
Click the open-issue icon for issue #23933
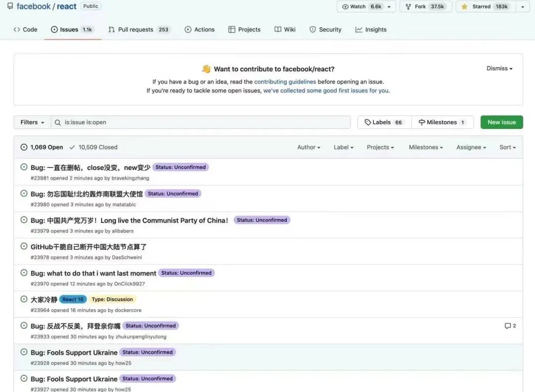tap(24, 326)
